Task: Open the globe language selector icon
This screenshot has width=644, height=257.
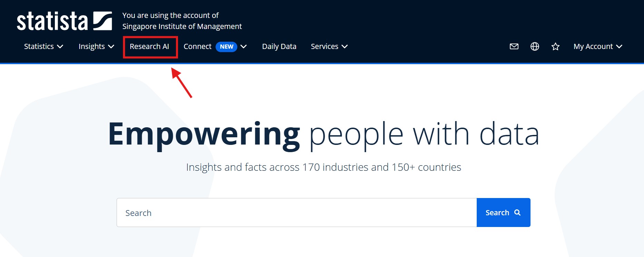Action: pos(535,46)
